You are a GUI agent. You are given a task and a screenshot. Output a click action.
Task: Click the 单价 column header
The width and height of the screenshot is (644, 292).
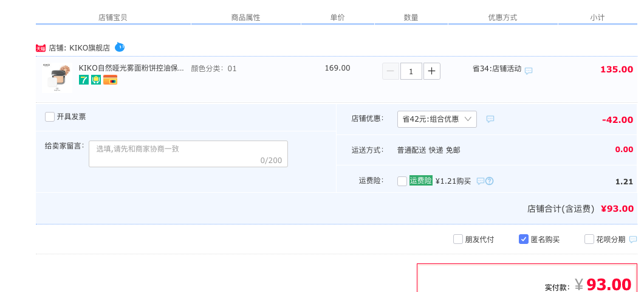337,17
